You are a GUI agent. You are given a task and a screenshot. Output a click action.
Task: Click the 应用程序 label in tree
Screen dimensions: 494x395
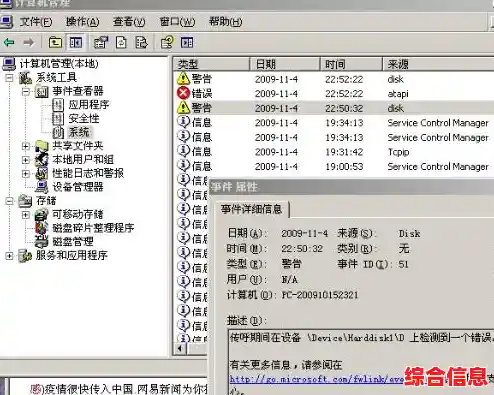89,105
